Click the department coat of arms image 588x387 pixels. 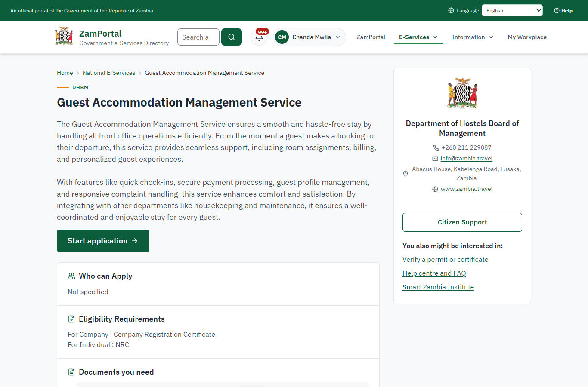(x=462, y=93)
